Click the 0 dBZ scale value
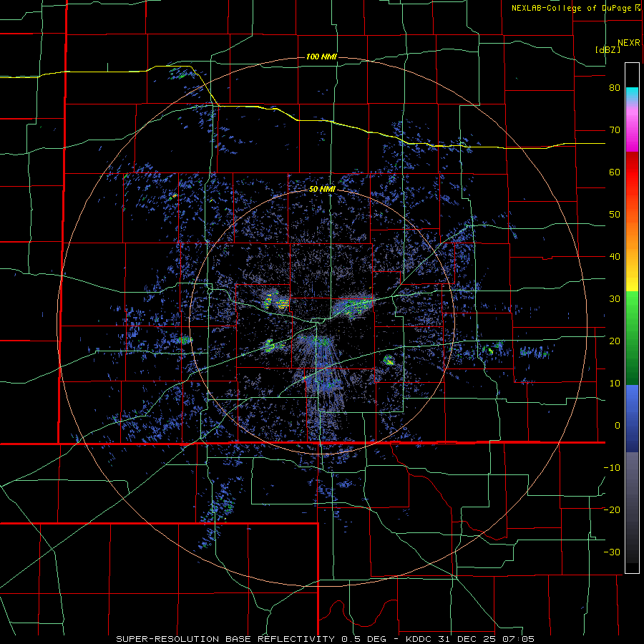Image resolution: width=644 pixels, height=644 pixels. [618, 426]
